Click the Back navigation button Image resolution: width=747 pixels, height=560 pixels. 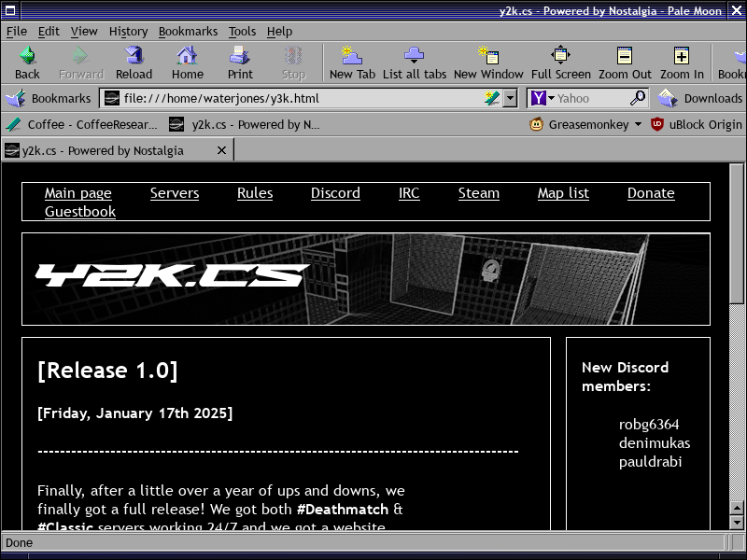click(27, 63)
